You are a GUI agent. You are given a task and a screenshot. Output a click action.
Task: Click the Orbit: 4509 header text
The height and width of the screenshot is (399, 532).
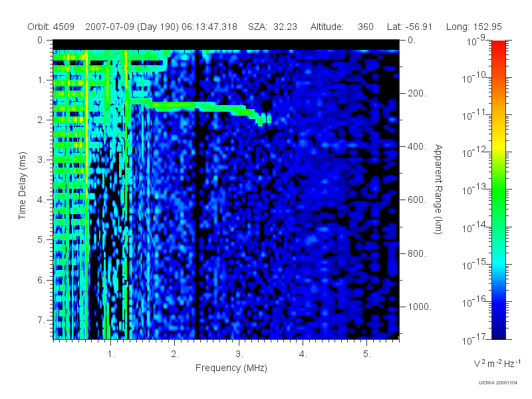pyautogui.click(x=51, y=27)
